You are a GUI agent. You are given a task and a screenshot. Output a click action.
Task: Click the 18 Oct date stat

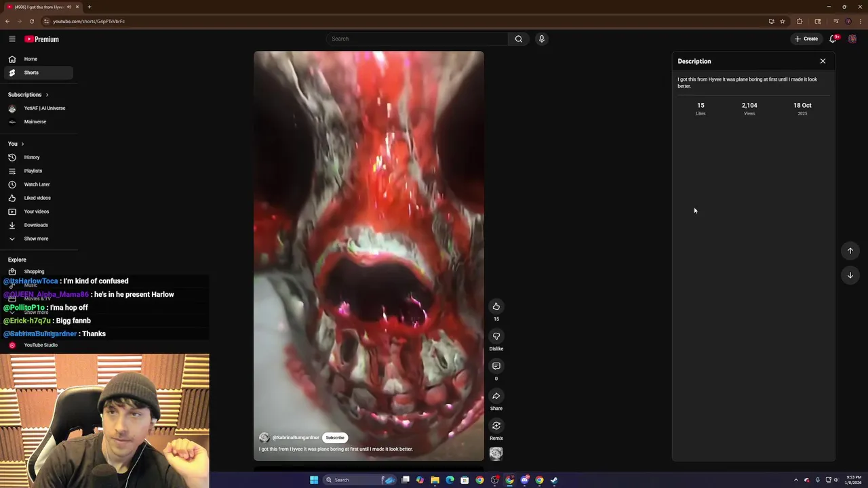point(802,108)
